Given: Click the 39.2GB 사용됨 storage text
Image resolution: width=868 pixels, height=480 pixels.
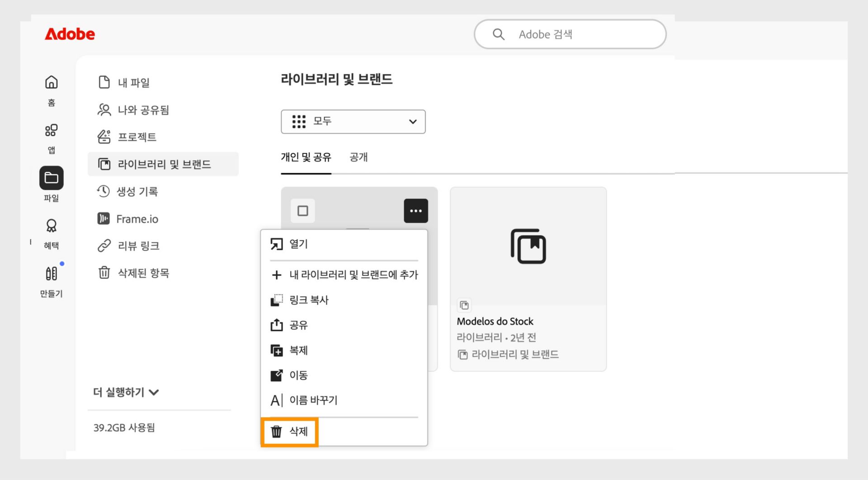Looking at the screenshot, I should click(x=124, y=428).
